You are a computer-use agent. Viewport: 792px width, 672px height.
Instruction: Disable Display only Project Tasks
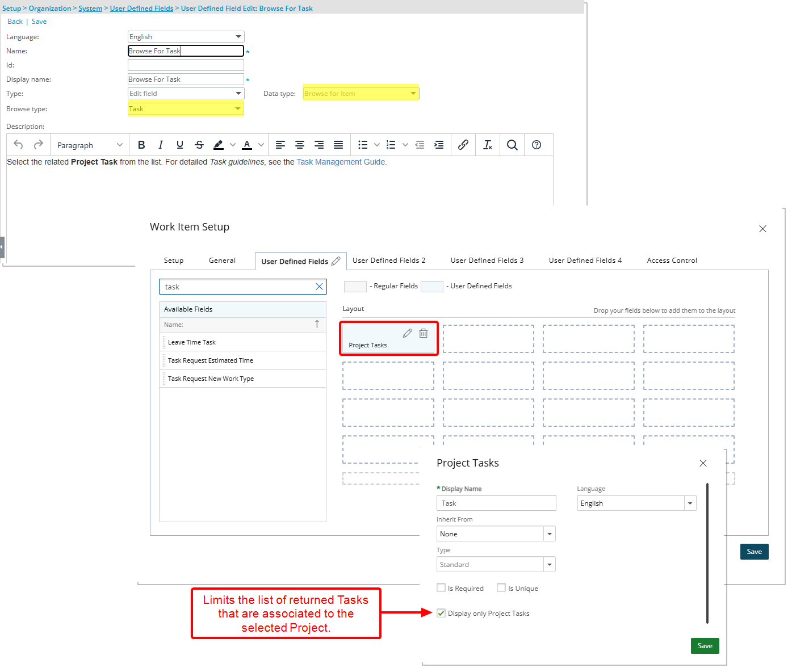click(x=441, y=613)
